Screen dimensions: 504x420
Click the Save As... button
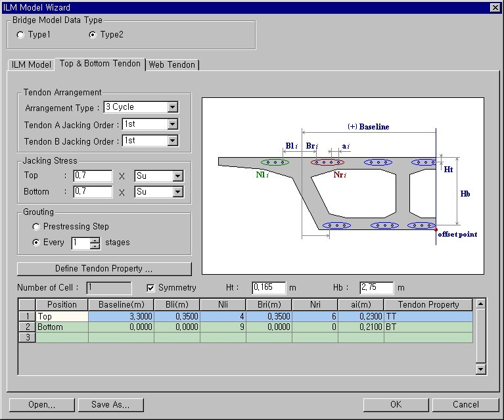[x=110, y=405]
